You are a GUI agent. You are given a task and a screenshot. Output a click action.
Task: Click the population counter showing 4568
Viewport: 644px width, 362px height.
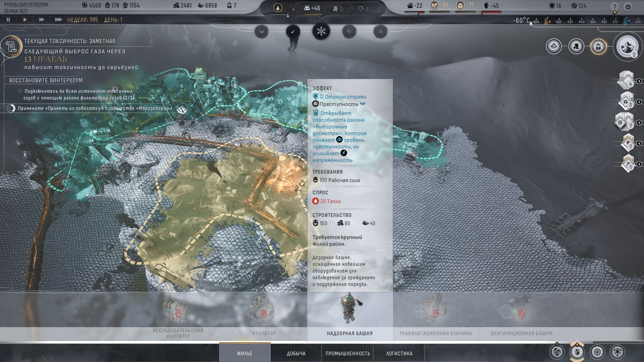91,6
